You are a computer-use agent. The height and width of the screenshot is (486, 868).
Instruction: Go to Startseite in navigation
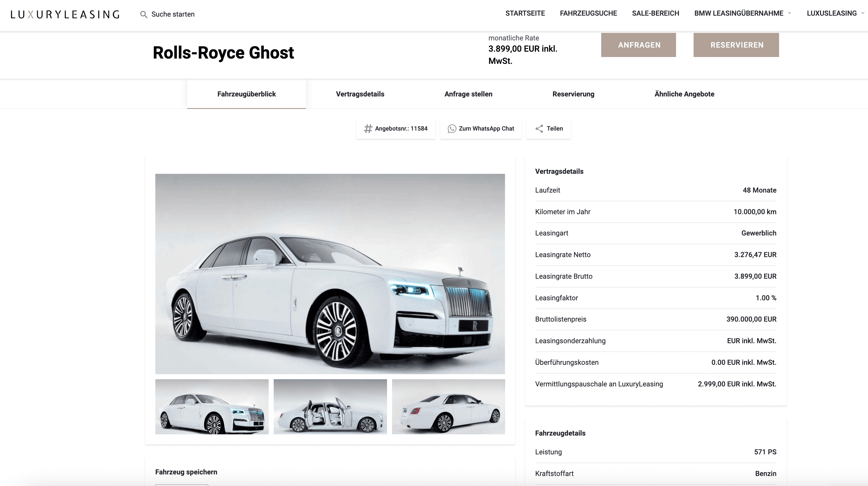[525, 13]
